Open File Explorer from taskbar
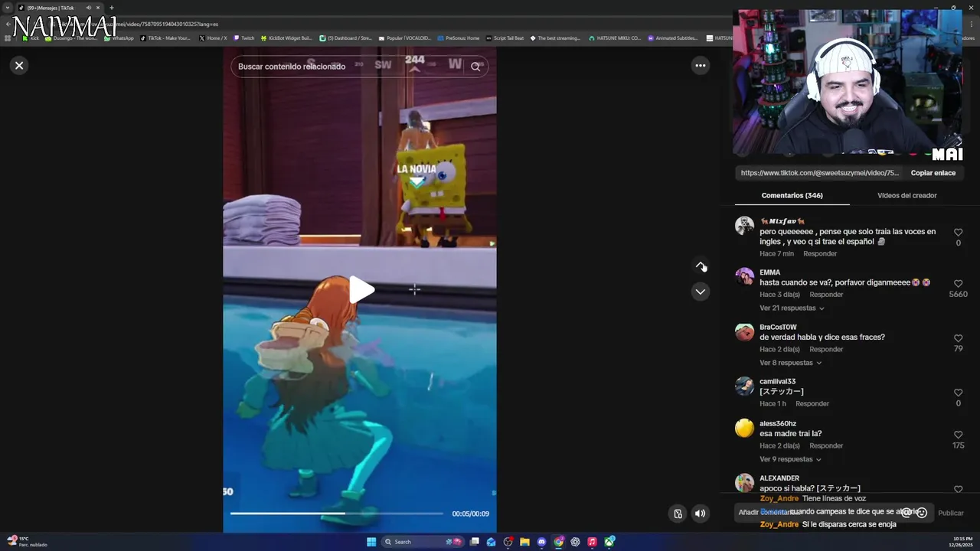 [x=525, y=542]
